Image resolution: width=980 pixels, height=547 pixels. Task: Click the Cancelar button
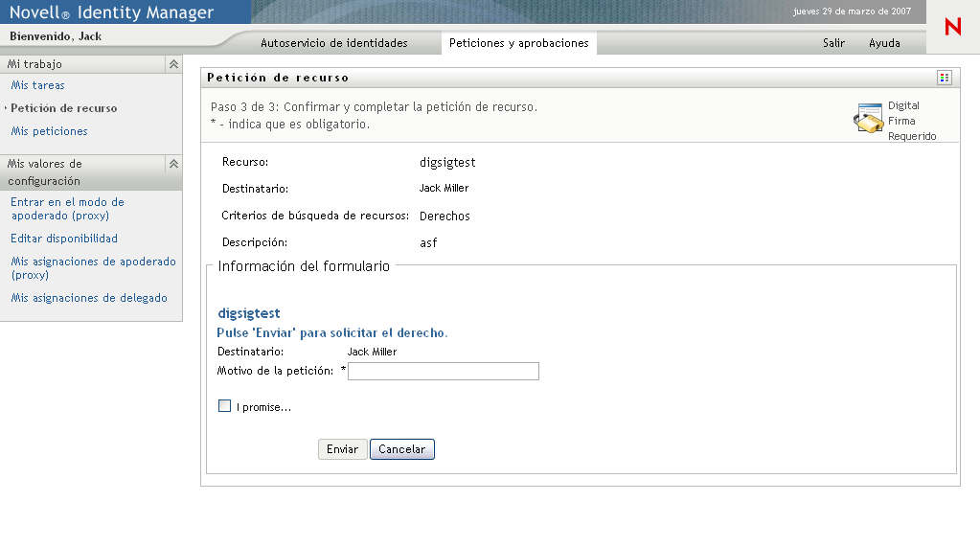click(x=402, y=449)
